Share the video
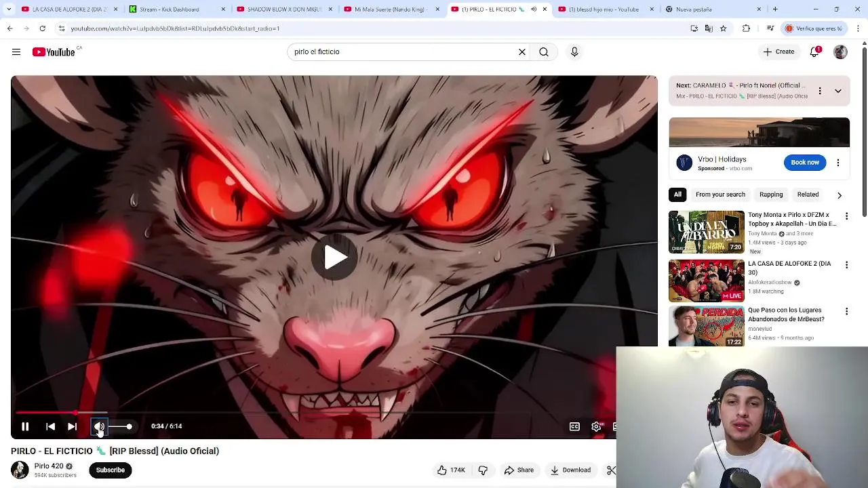Viewport: 868px width, 488px height. click(x=519, y=470)
